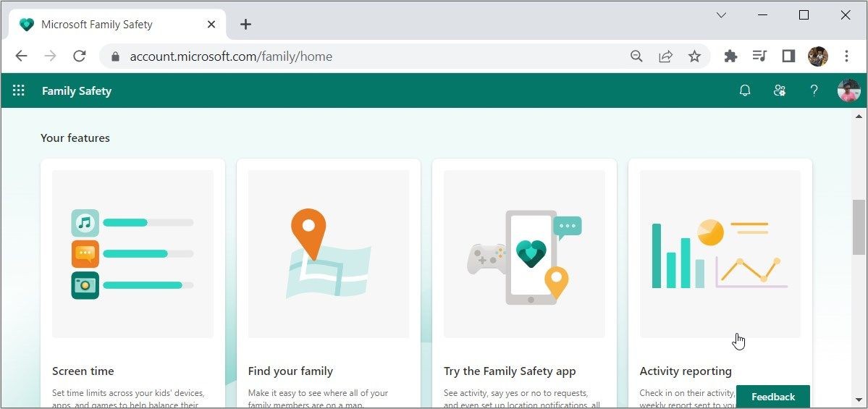Open the Microsoft apps launcher grid
This screenshot has height=409, width=868.
tap(19, 90)
